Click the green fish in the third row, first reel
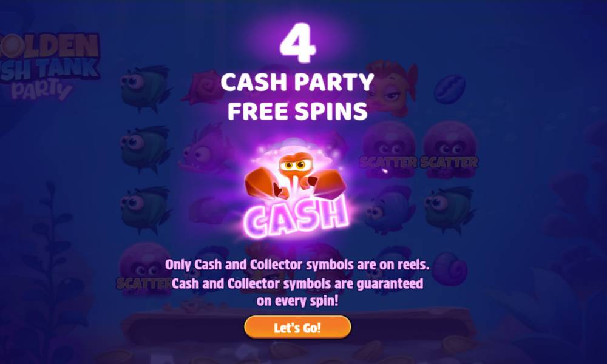Screen dimensions: 607x364 [x=145, y=210]
